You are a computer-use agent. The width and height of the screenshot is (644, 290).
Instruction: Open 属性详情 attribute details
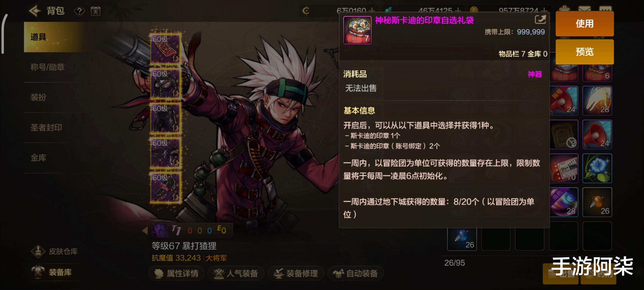[x=176, y=273]
